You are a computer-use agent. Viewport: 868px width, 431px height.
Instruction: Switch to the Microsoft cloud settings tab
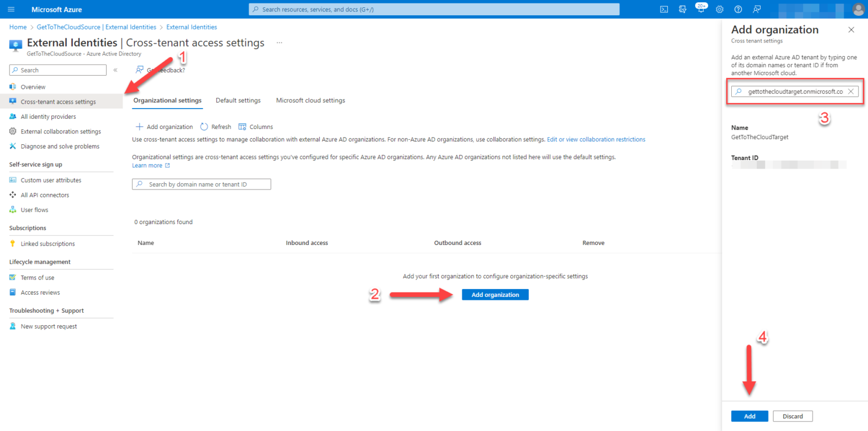click(310, 100)
